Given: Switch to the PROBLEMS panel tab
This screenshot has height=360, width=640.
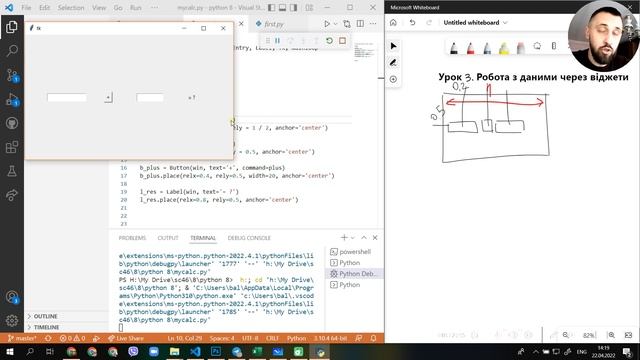Looking at the screenshot, I should [132, 238].
